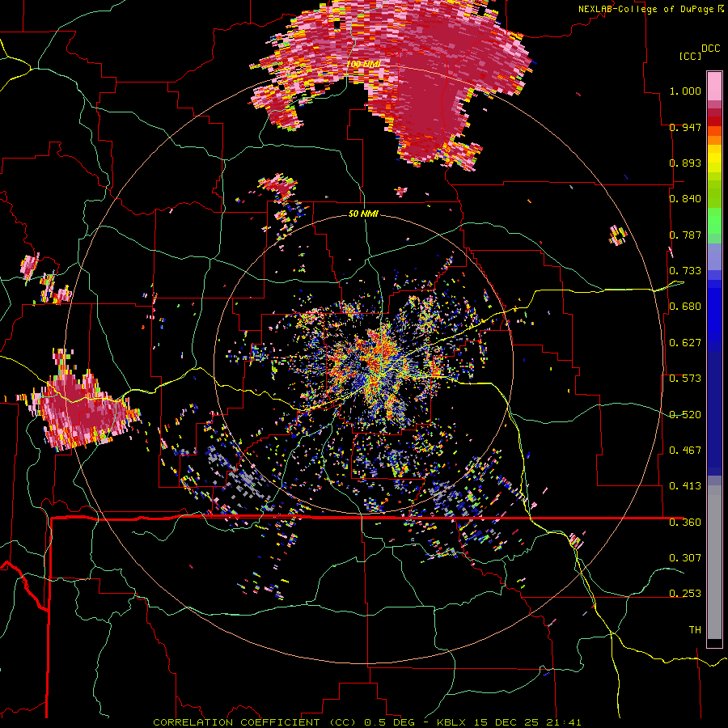Click the 21:41 timestamp

point(562,722)
